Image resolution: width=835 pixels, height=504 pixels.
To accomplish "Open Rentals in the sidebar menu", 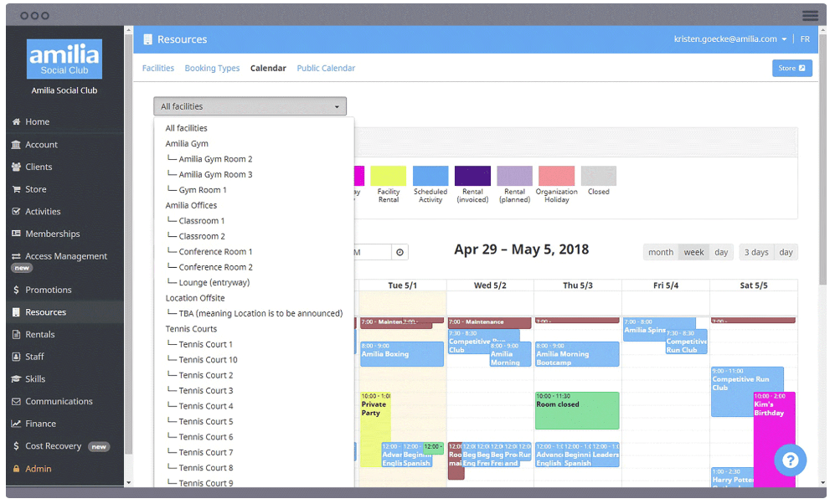I will (x=40, y=335).
